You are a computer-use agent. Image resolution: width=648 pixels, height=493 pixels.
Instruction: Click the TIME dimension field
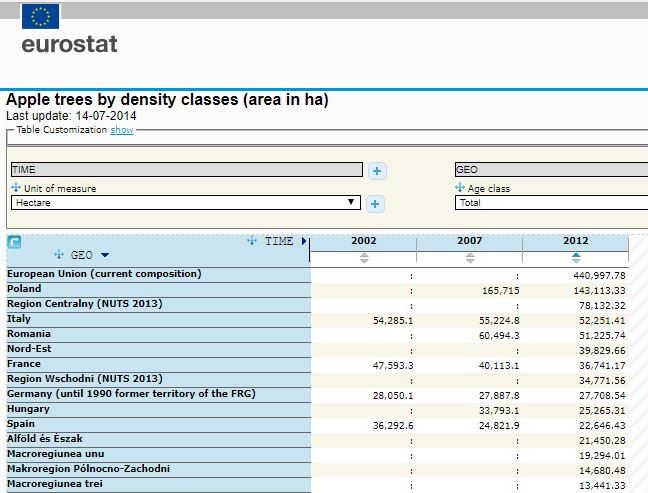[187, 169]
